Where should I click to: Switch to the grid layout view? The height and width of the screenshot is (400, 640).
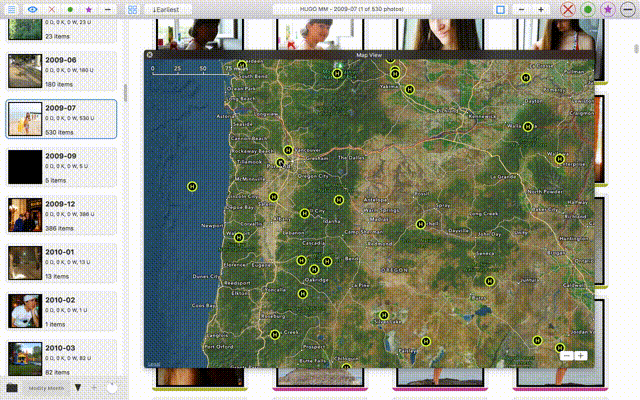coord(132,9)
